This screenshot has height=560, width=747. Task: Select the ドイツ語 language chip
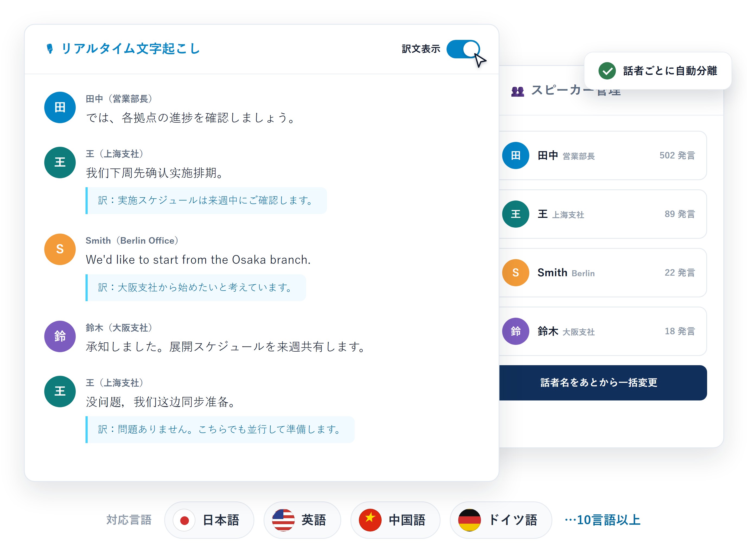501,520
